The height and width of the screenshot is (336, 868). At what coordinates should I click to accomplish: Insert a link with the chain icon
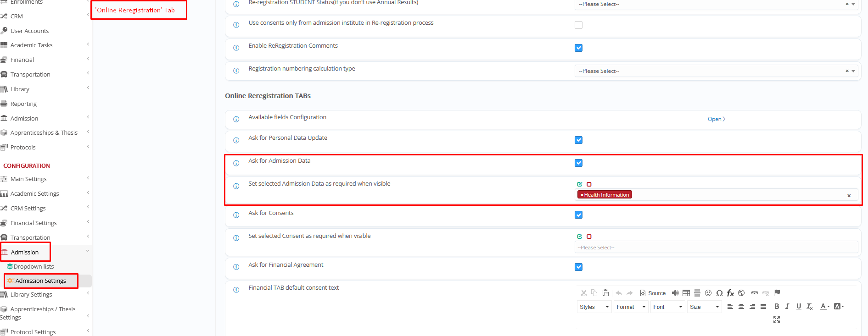click(755, 293)
